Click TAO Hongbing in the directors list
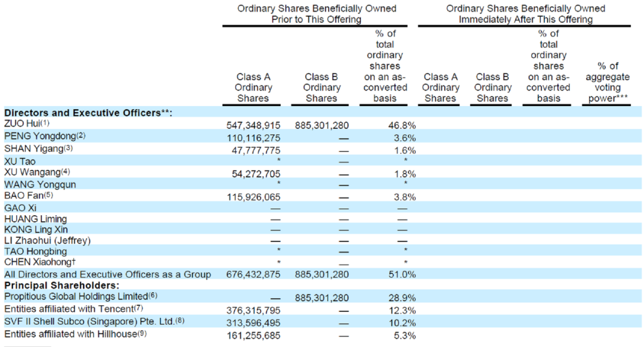Viewport: 644px width, 347px height. [x=35, y=252]
